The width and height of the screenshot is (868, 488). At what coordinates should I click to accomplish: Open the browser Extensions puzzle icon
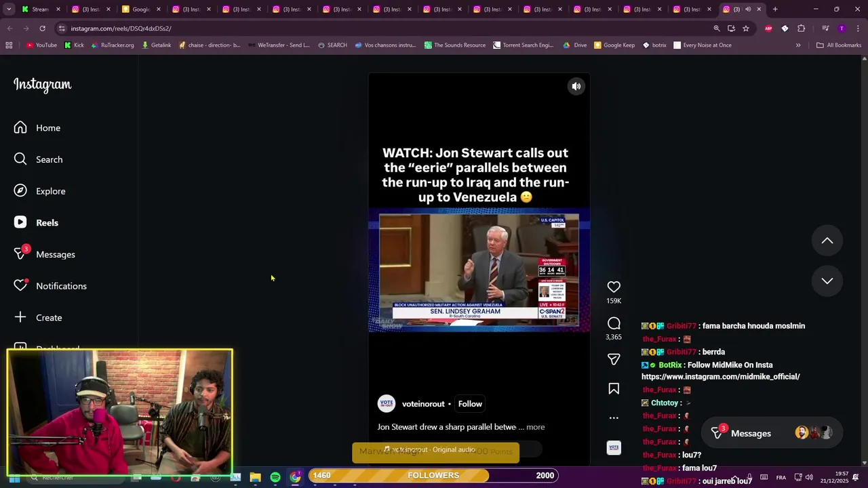802,28
